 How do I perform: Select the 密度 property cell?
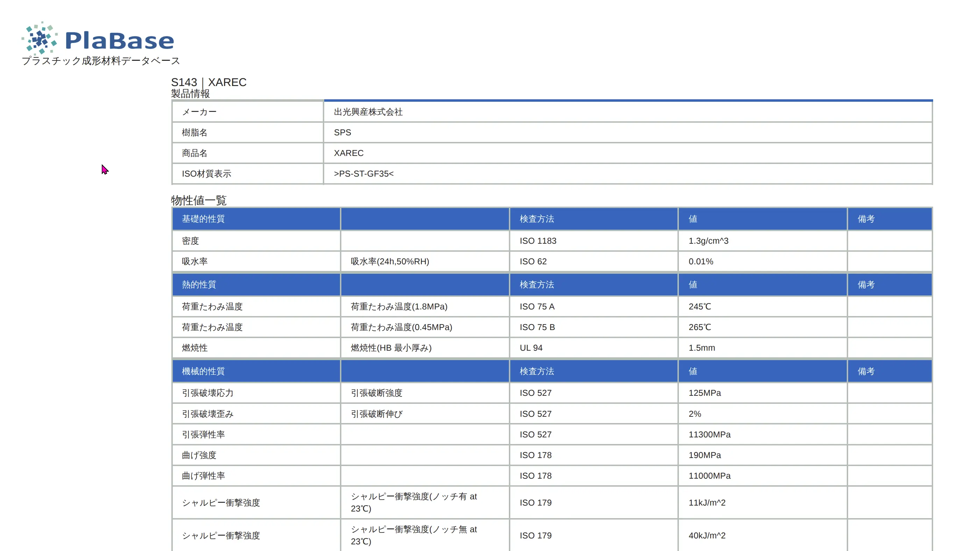(256, 241)
